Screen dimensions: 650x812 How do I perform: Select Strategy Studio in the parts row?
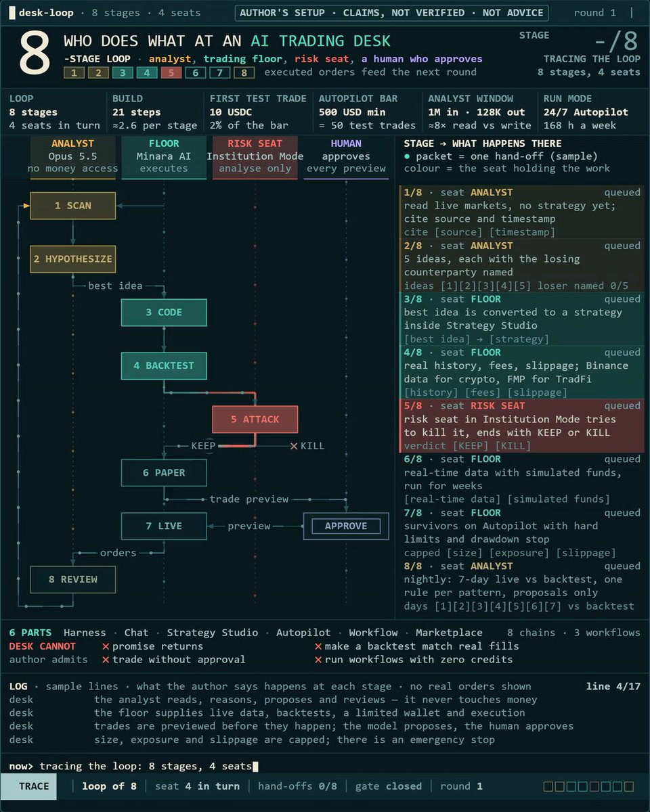[x=213, y=633]
